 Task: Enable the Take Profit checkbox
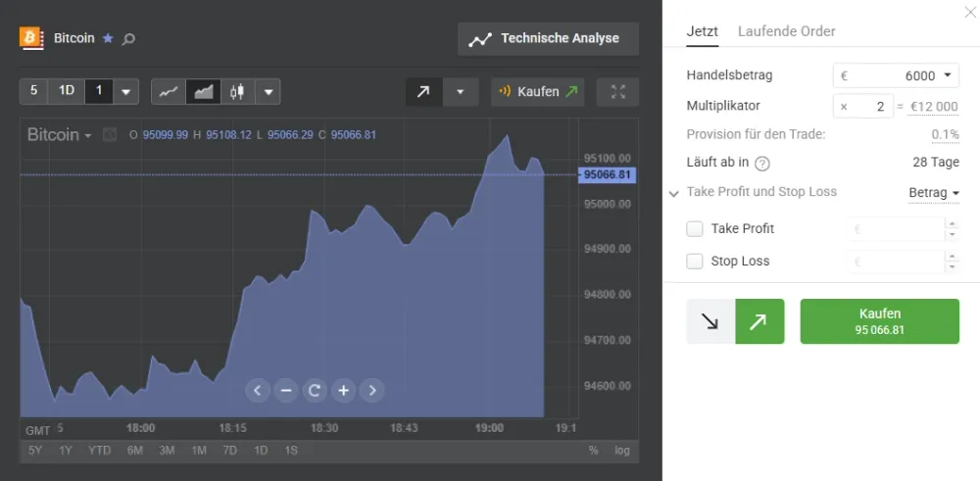(695, 228)
